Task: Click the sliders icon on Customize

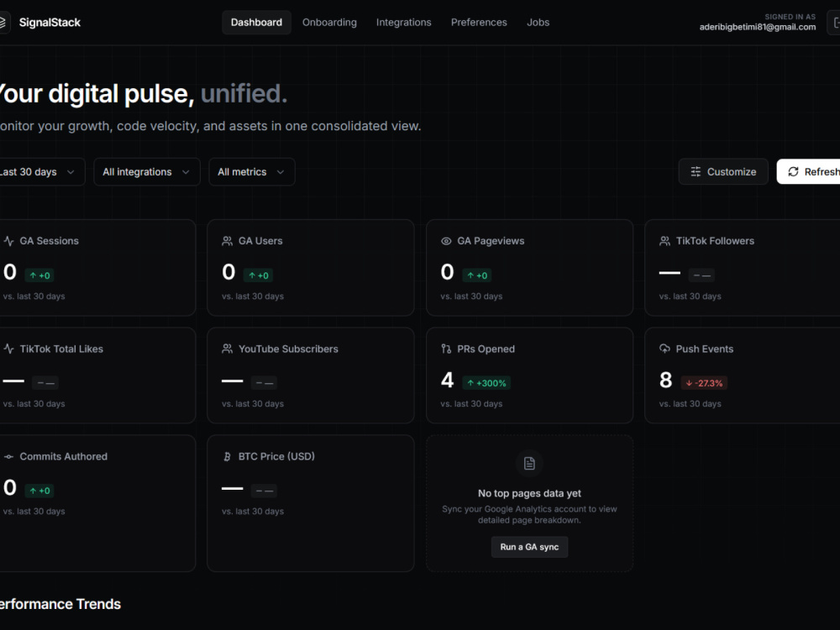Action: tap(696, 171)
